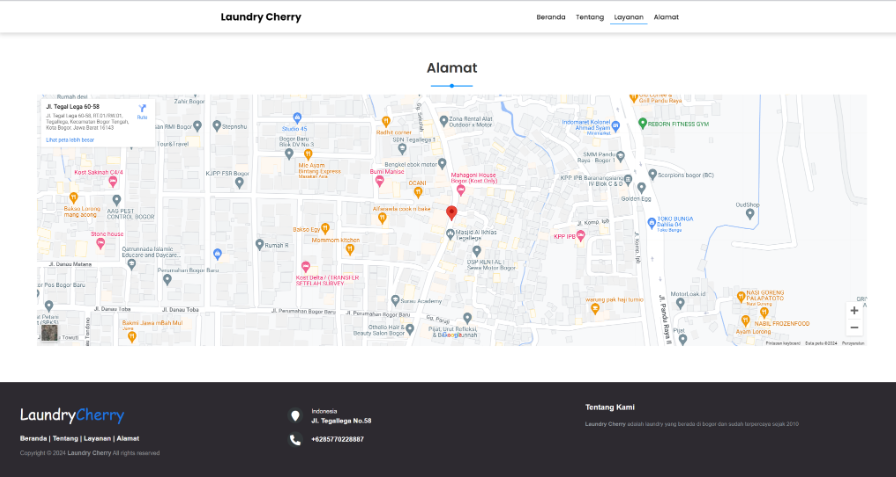
Task: Open Tentang link in the footer
Action: click(x=65, y=439)
